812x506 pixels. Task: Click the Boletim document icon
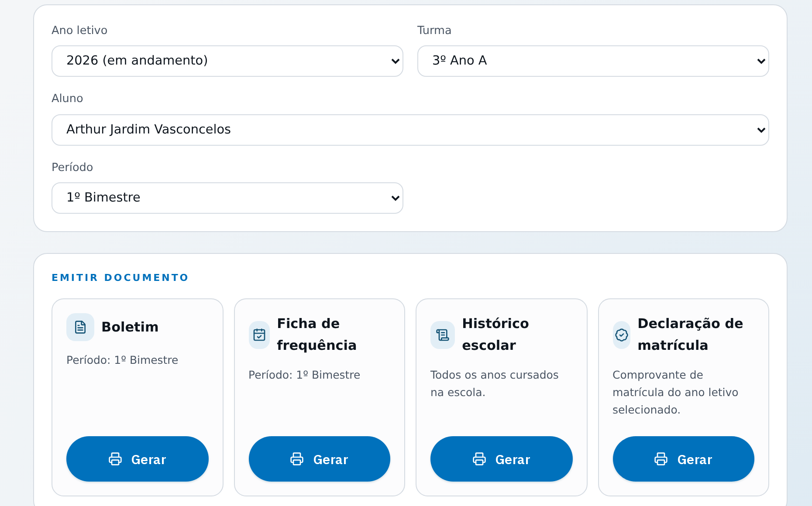[80, 327]
